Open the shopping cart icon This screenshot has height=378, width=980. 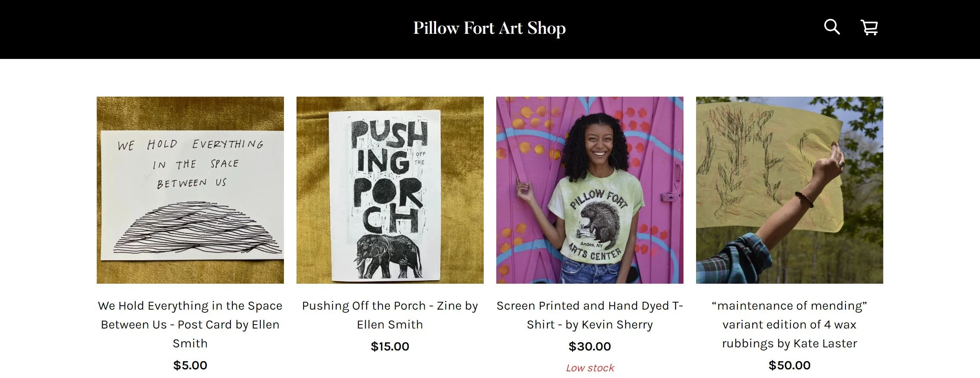click(869, 27)
